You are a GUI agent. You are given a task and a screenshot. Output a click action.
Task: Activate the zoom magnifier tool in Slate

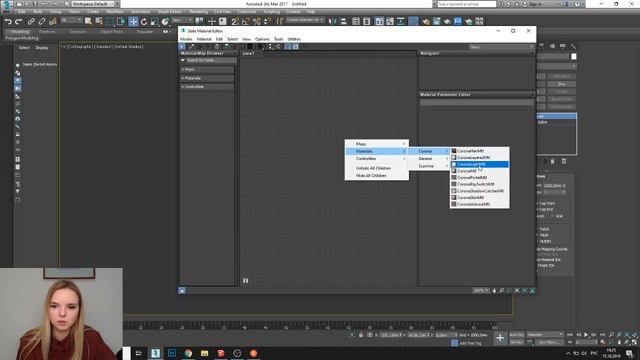coord(502,291)
